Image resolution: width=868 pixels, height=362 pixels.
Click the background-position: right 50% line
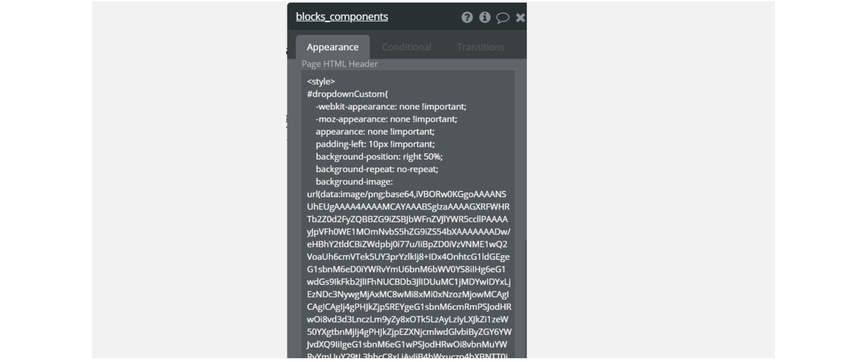(x=379, y=156)
